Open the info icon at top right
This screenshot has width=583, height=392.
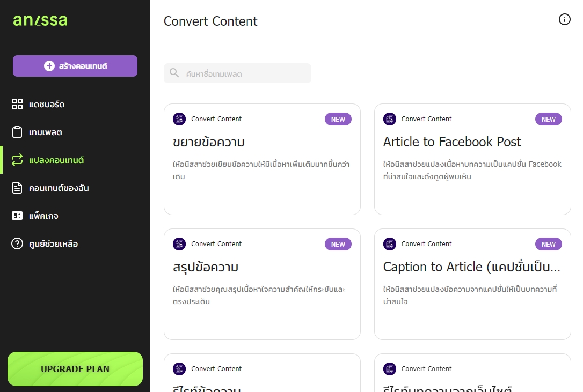(x=564, y=19)
